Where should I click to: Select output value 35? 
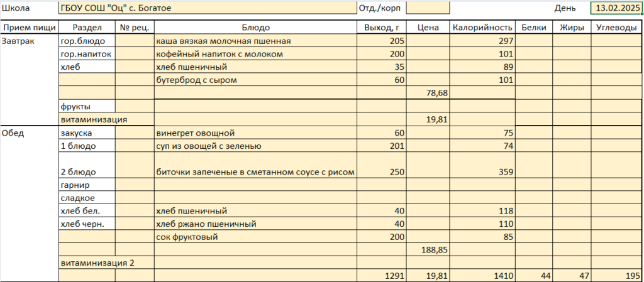[382, 67]
